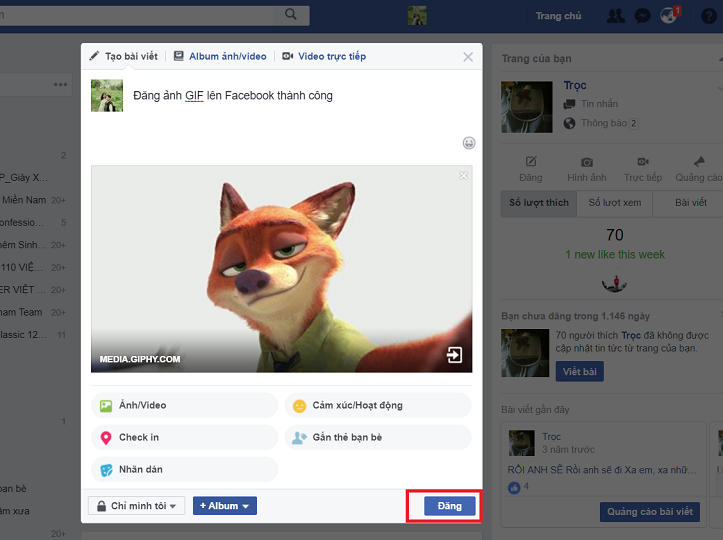Click the Nhãn dán sticker icon
723x540 pixels.
[x=106, y=470]
